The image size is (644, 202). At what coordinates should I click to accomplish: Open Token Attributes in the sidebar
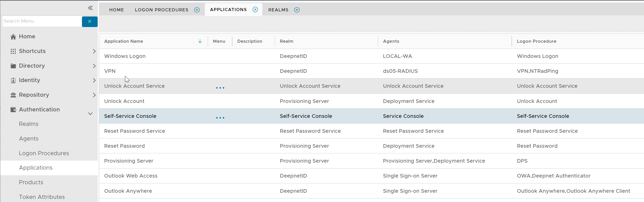(x=42, y=197)
